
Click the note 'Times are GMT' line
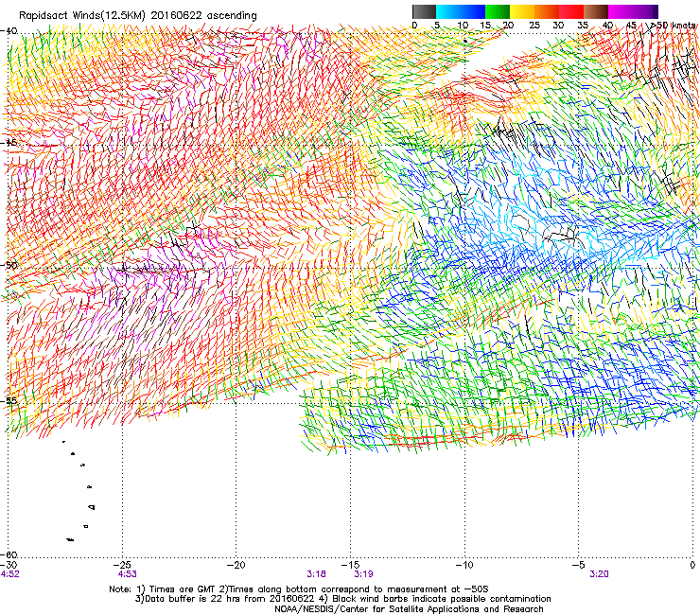coord(299,589)
